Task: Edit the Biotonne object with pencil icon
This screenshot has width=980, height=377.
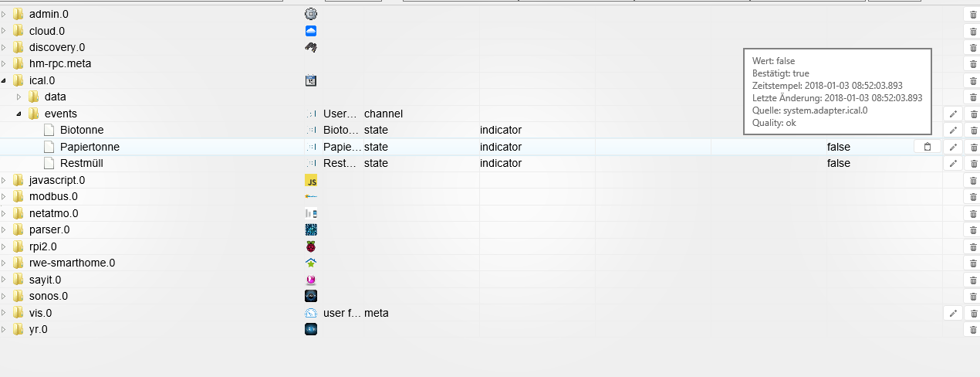Action: click(953, 130)
